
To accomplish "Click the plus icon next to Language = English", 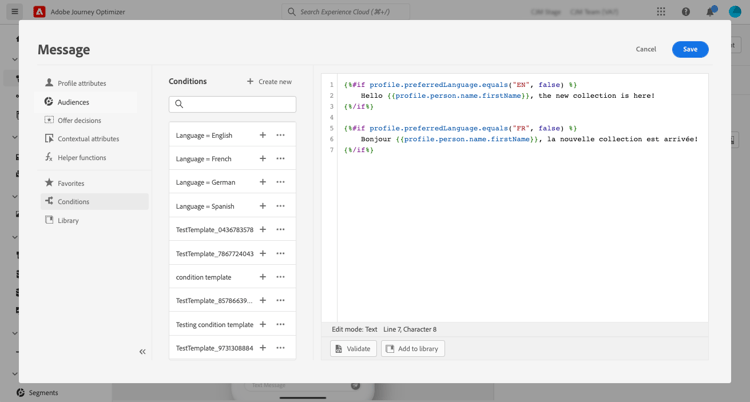I will coord(263,135).
